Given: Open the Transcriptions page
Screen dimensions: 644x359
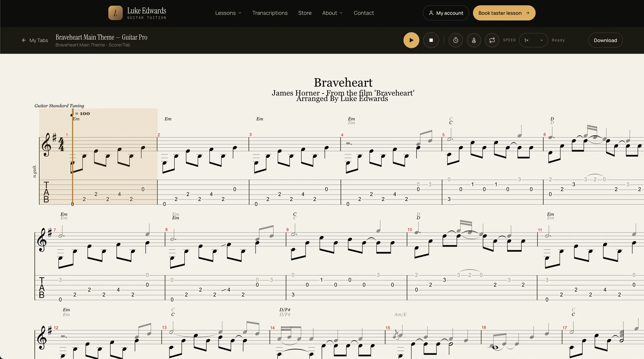Looking at the screenshot, I should click(270, 13).
